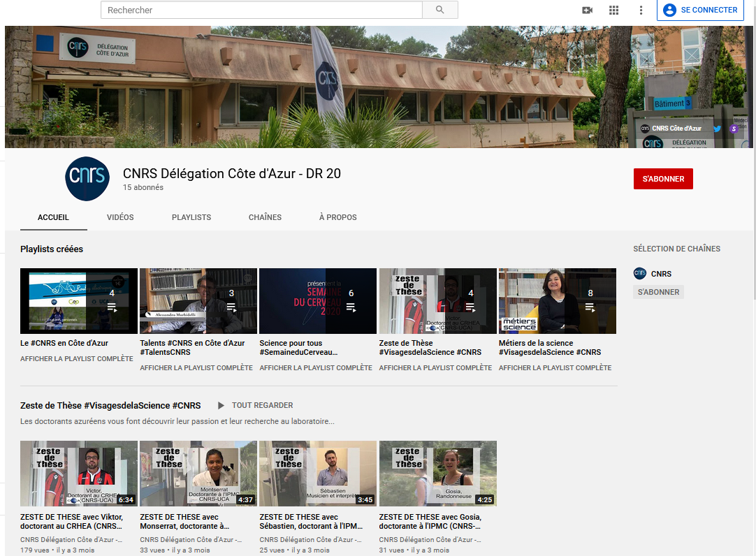
Task: Click Le #CNRS en Côte d'Azur title
Action: (x=64, y=343)
